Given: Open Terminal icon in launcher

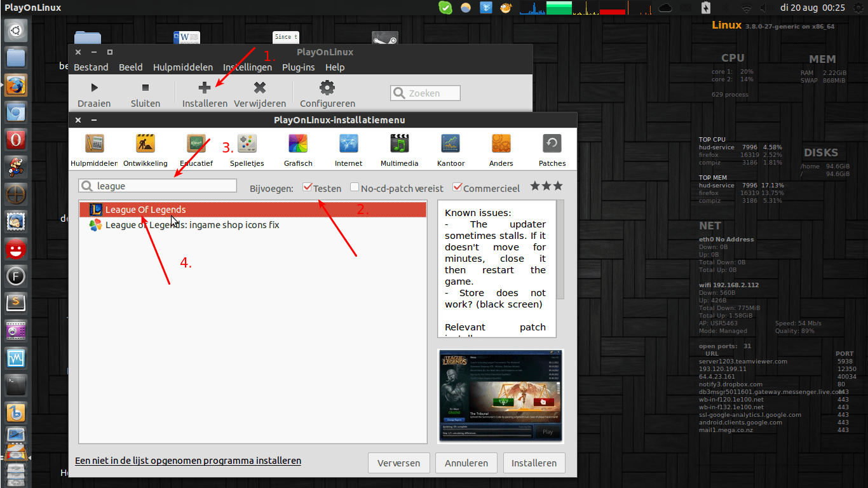Looking at the screenshot, I should tap(16, 385).
